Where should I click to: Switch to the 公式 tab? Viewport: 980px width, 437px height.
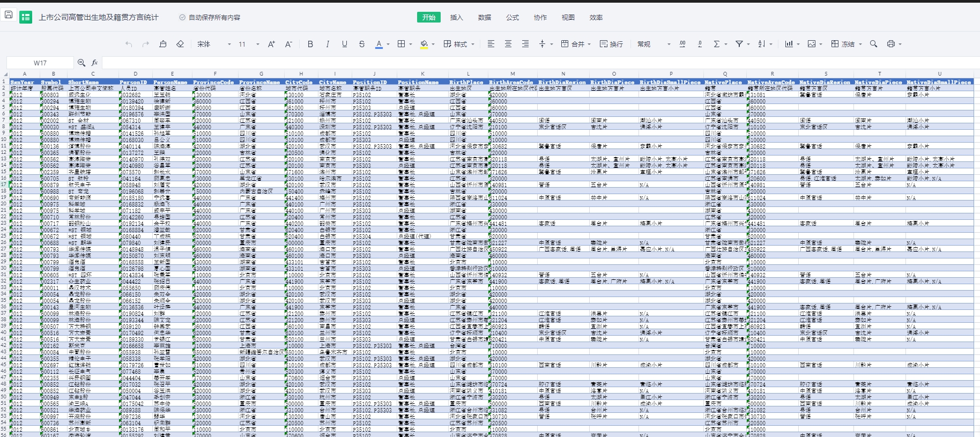(x=513, y=17)
